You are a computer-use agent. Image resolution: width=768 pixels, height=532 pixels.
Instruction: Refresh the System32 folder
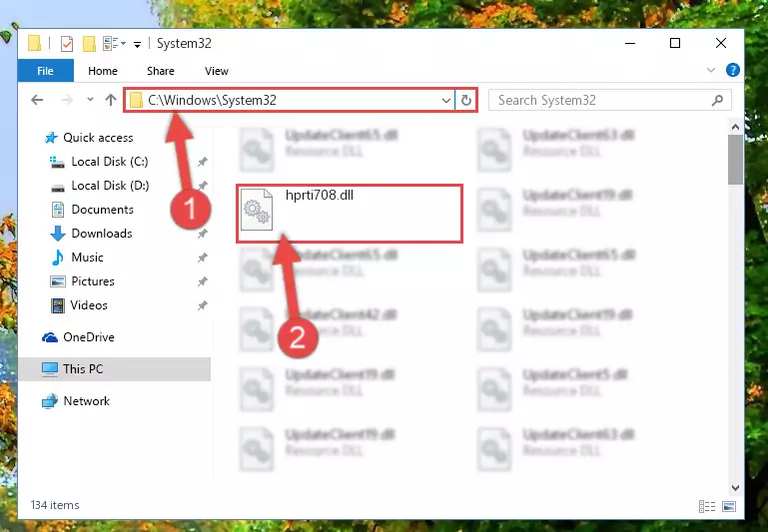tap(466, 101)
